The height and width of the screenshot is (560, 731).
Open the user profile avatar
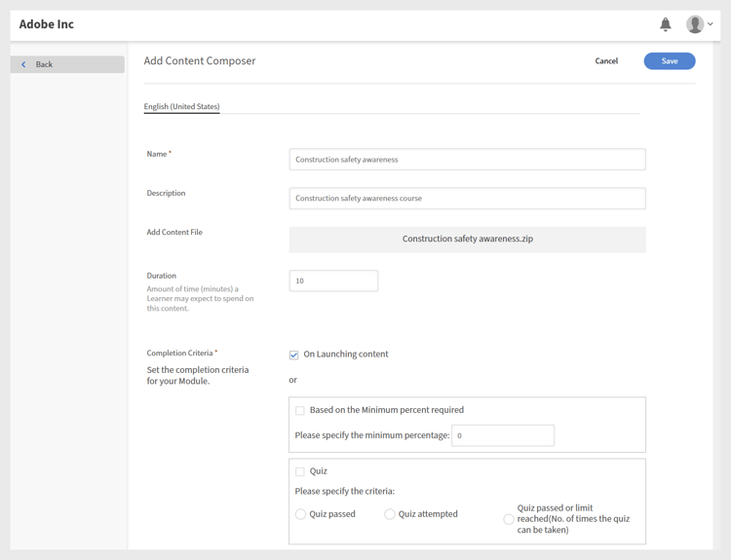coord(695,24)
